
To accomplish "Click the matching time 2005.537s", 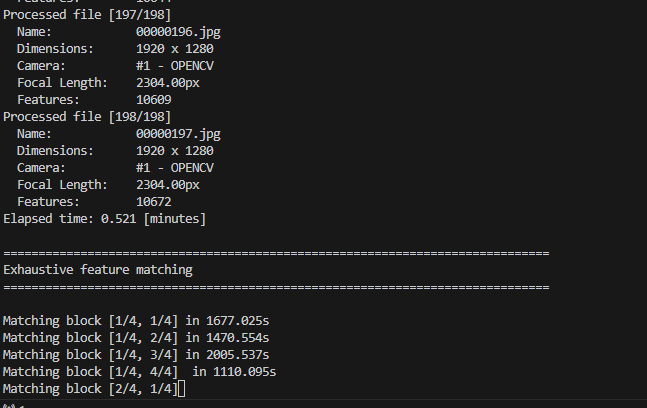I will (x=237, y=355).
